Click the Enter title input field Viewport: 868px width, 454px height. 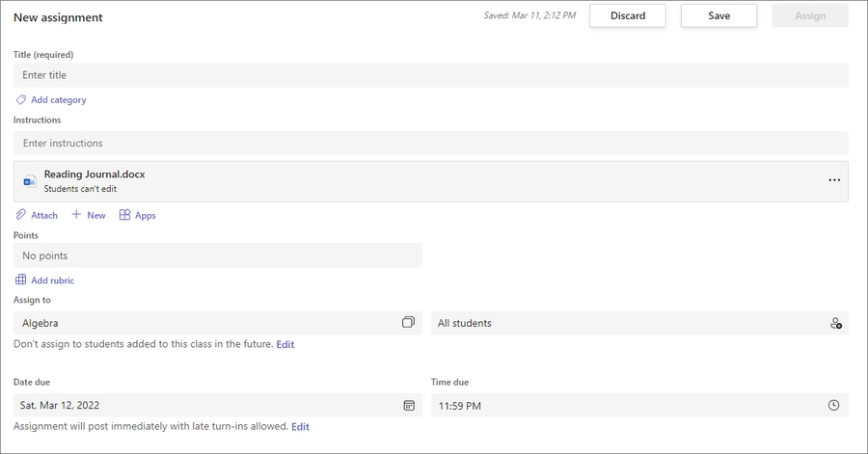click(430, 75)
